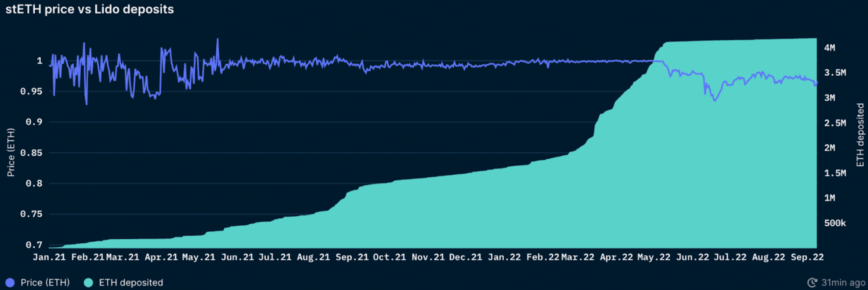The height and width of the screenshot is (290, 868).
Task: Click the Jun.22 x-axis label
Action: (x=692, y=258)
